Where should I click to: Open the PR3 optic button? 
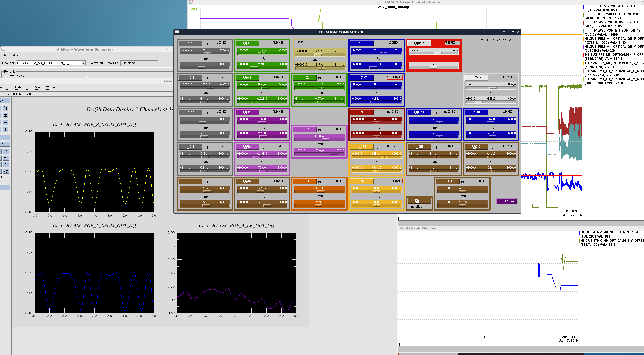point(247,112)
